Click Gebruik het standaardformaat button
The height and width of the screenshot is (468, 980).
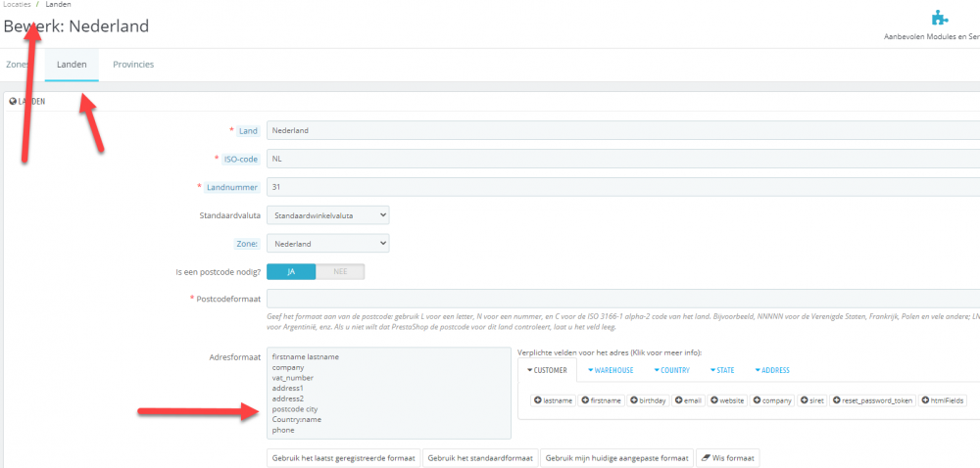point(480,458)
